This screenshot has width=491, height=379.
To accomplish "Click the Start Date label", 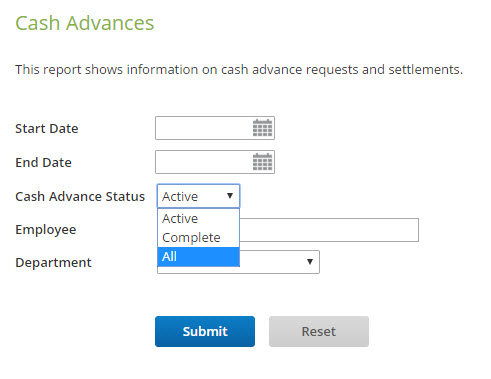I will pyautogui.click(x=47, y=129).
